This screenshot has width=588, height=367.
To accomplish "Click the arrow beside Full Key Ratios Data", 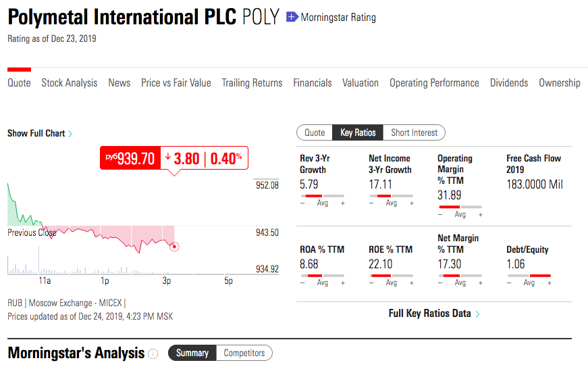I will [478, 314].
